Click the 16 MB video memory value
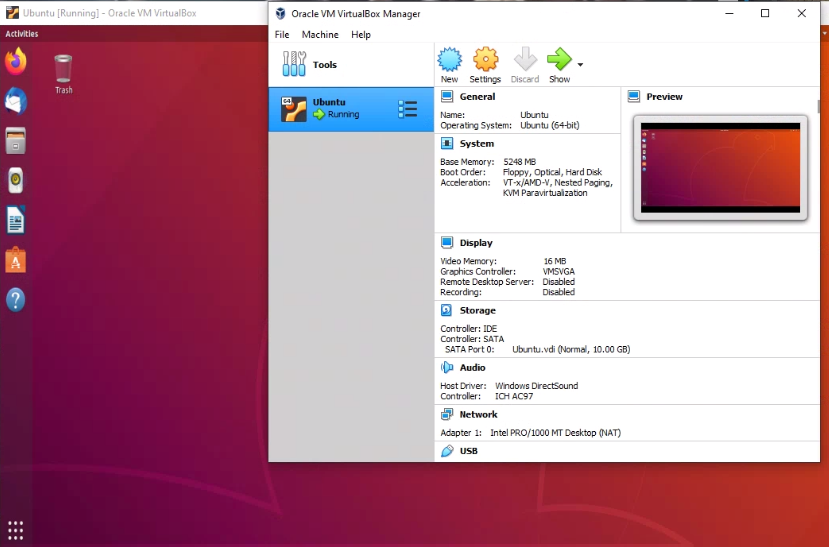The height and width of the screenshot is (547, 829). 555,261
